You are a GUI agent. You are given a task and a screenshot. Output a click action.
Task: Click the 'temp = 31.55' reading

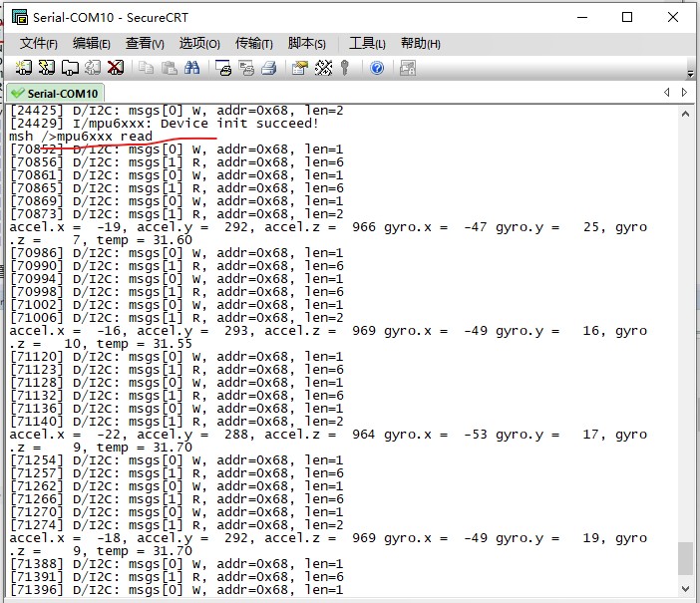pyautogui.click(x=145, y=343)
